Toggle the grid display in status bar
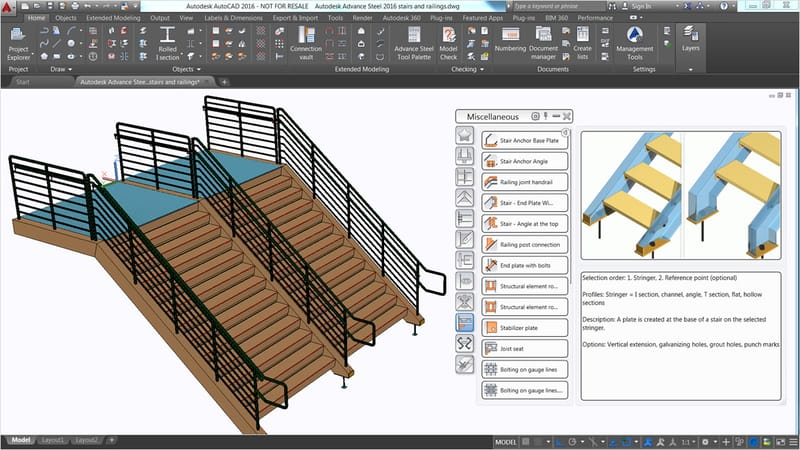The width and height of the screenshot is (800, 450). pos(526,442)
